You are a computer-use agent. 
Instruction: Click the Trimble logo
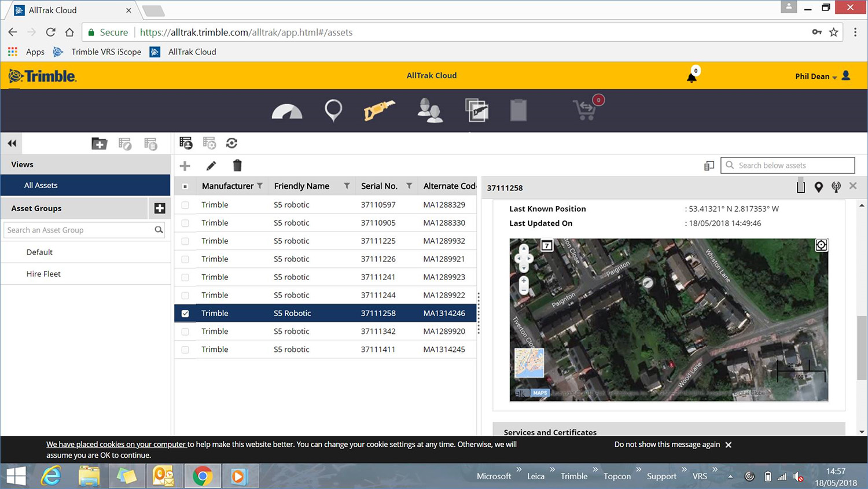[42, 76]
